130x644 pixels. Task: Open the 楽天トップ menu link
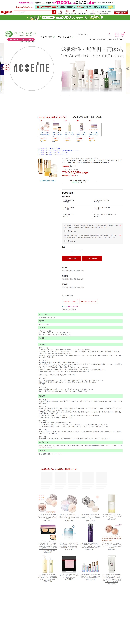coord(121,39)
